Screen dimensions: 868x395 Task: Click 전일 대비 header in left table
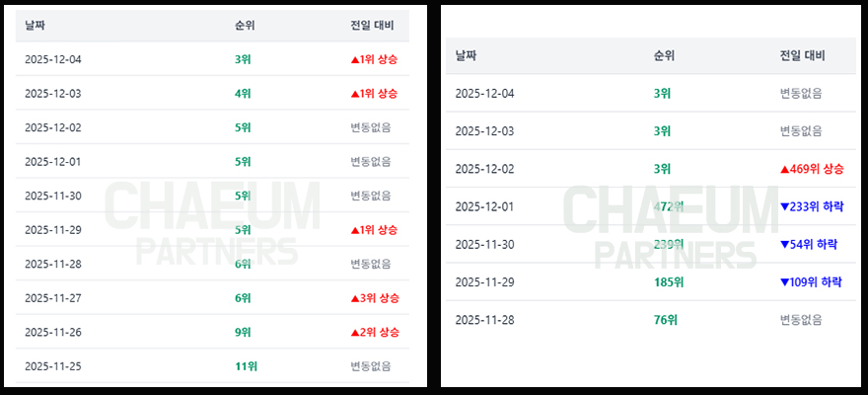tap(371, 26)
